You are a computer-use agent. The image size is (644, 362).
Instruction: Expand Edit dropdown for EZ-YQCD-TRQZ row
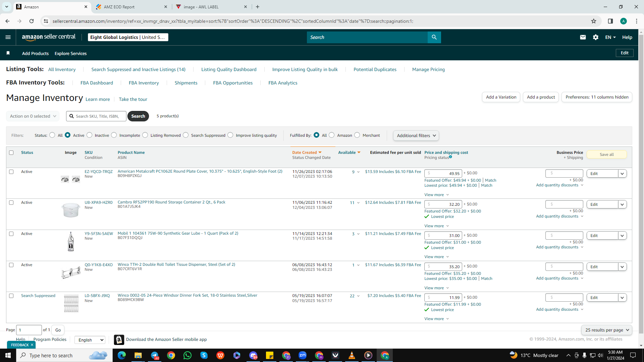coord(623,174)
